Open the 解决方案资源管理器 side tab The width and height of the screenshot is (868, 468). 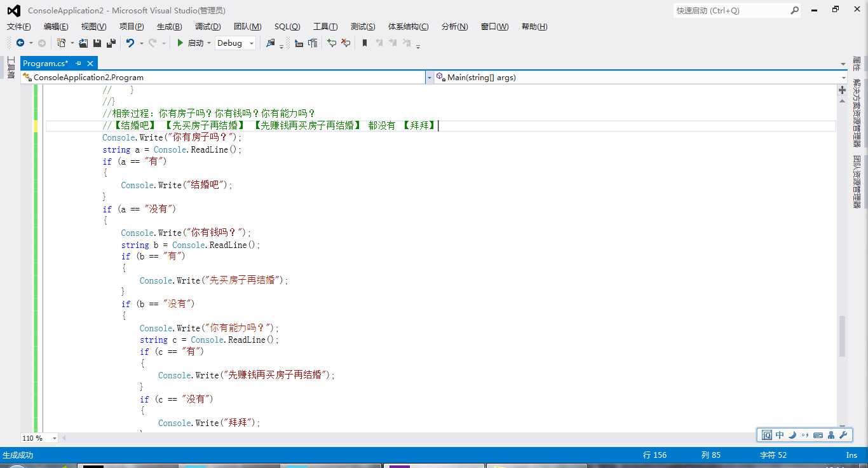(x=857, y=113)
